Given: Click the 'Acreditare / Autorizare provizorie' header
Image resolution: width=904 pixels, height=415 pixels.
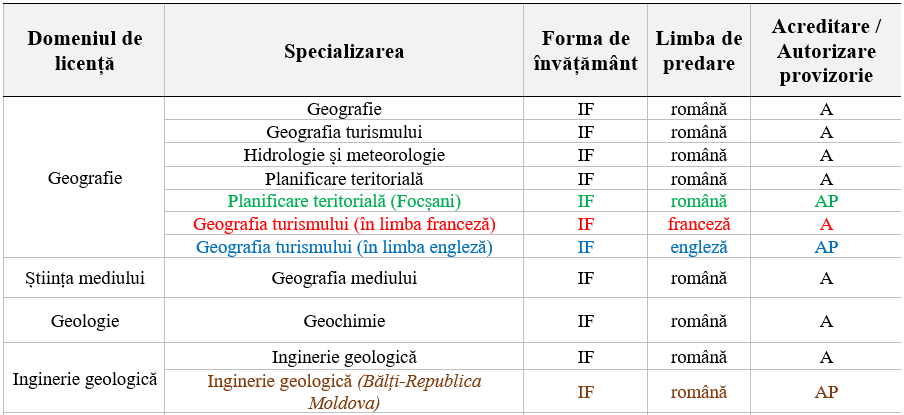Looking at the screenshot, I should coord(826,51).
